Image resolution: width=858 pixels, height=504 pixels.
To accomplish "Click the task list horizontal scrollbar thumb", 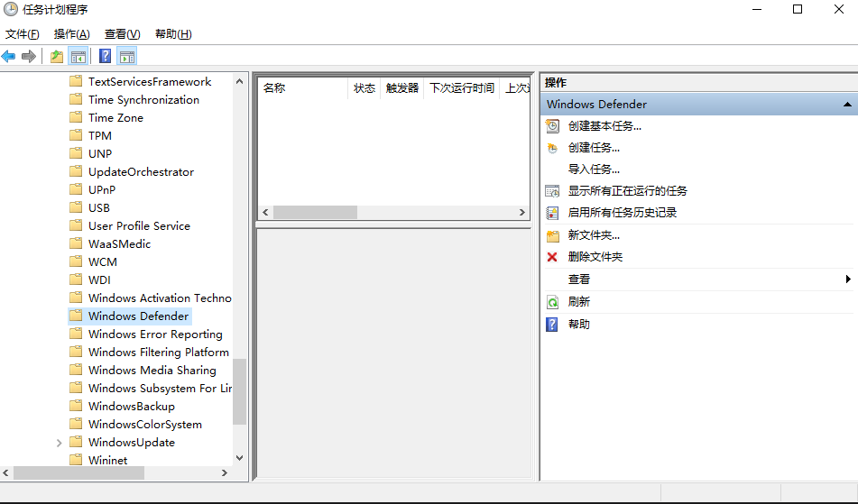I will pyautogui.click(x=315, y=212).
